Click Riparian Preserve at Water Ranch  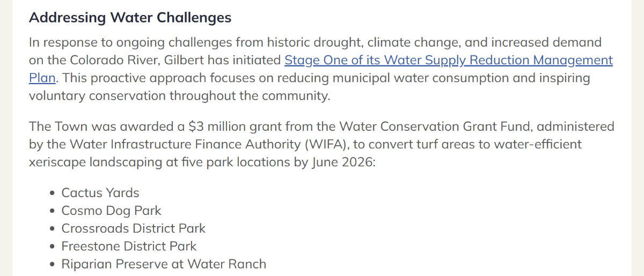point(164,264)
